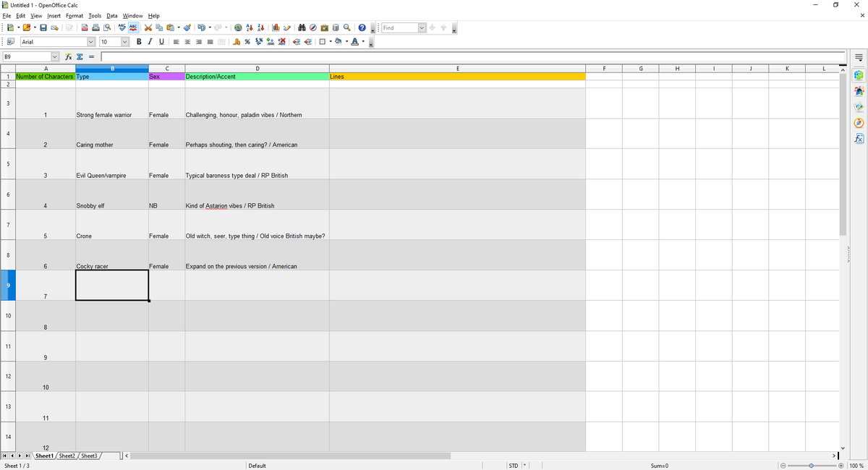Open the File menu
Image resolution: width=868 pixels, height=470 pixels.
tap(7, 16)
